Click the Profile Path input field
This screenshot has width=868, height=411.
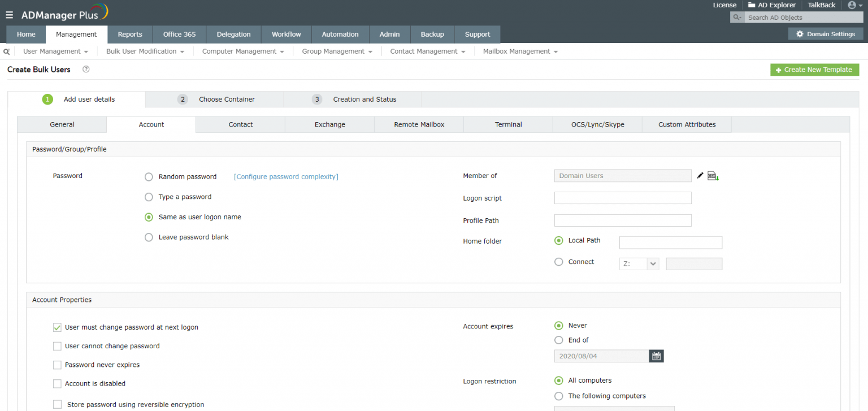(x=623, y=220)
